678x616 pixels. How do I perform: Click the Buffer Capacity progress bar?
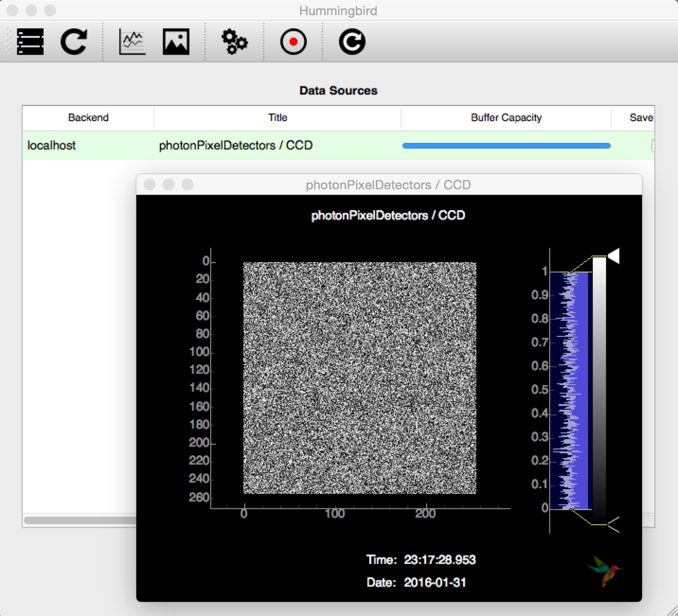point(506,146)
